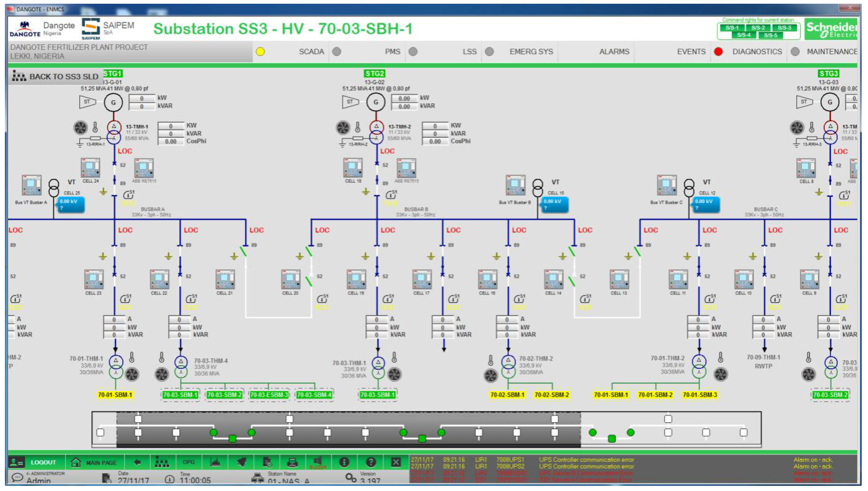Click the printer icon in bottom toolbar
Viewport: 868px width, 491px height.
pos(292,462)
